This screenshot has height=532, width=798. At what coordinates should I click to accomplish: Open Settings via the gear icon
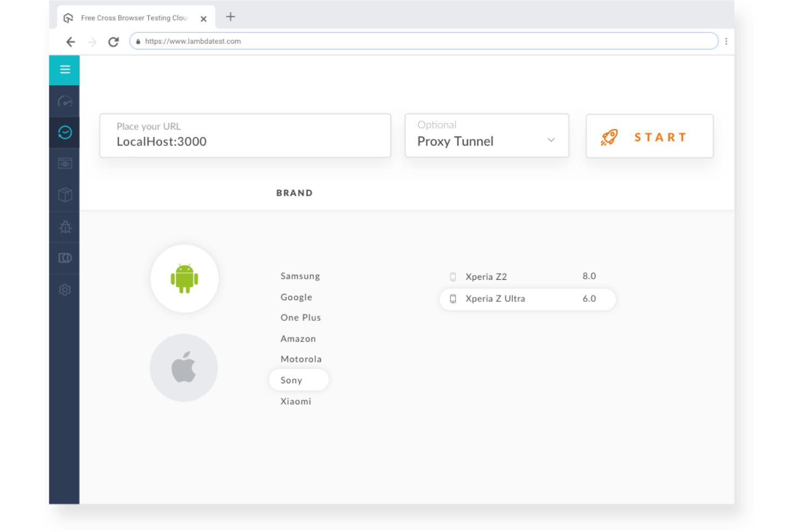point(64,289)
